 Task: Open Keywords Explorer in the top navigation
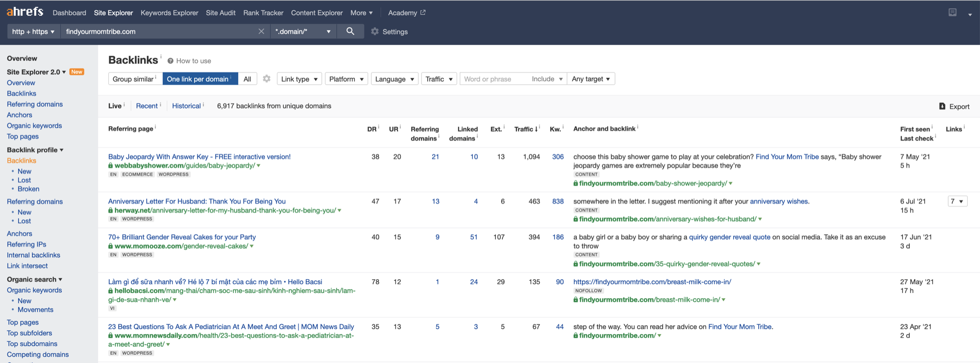pyautogui.click(x=170, y=13)
